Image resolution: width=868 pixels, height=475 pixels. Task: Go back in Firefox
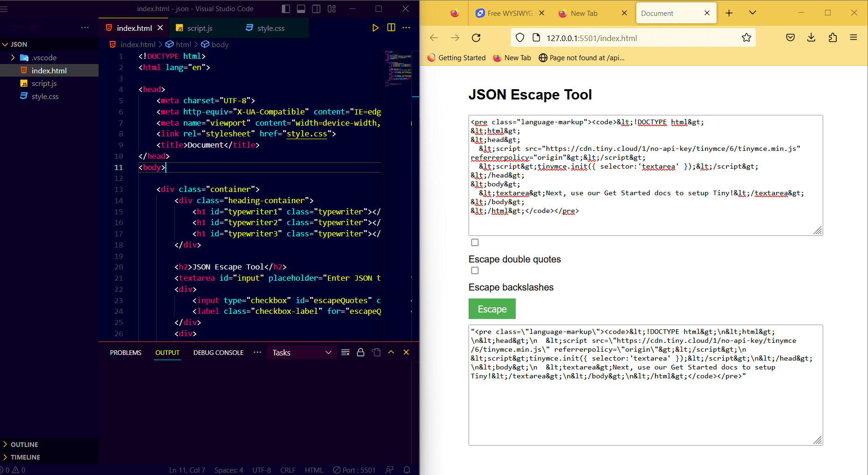pos(434,38)
